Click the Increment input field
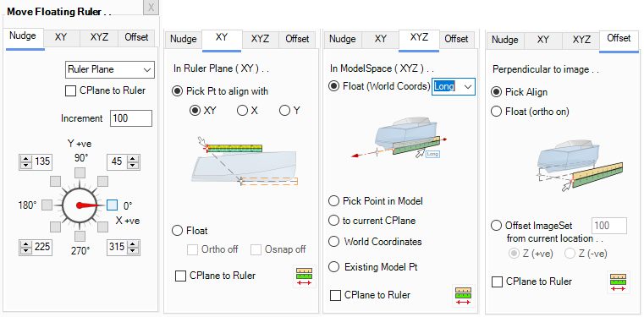The image size is (644, 317). (131, 118)
